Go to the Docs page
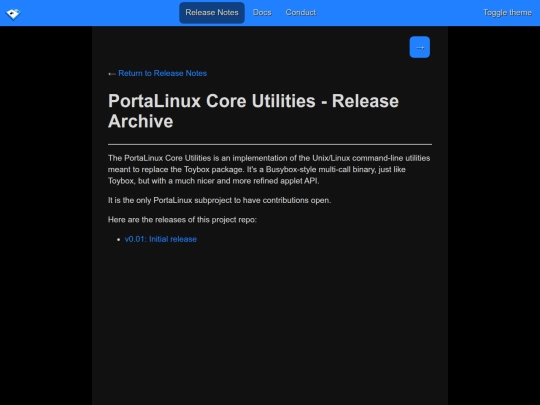This screenshot has height=405, width=540. [262, 13]
